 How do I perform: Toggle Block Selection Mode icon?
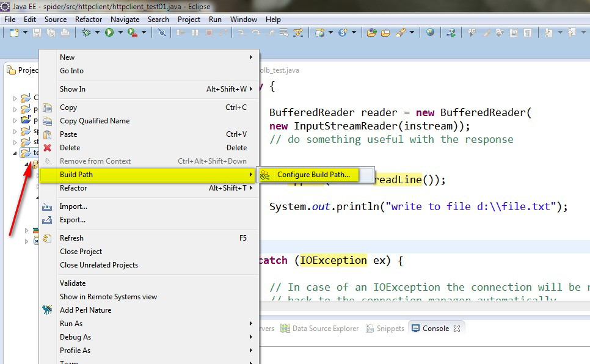point(514,33)
